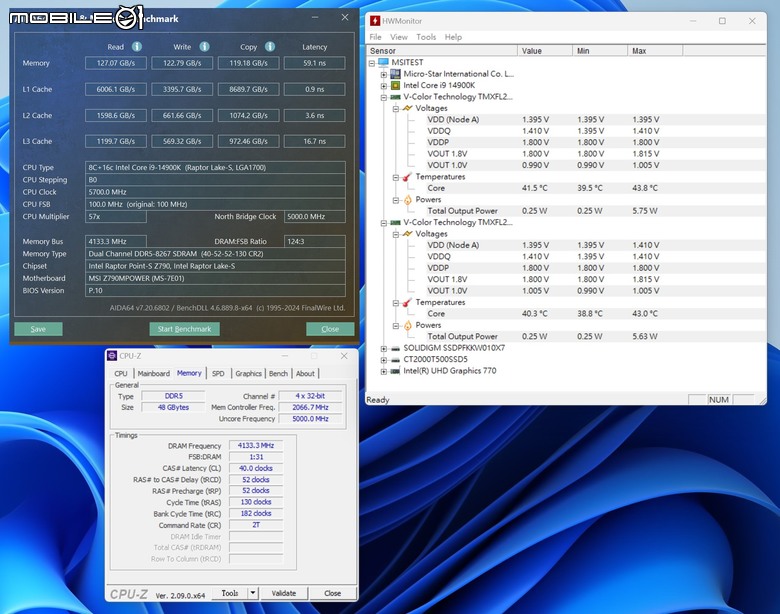Select the SOLIDIGM SSD drive icon

point(395,348)
